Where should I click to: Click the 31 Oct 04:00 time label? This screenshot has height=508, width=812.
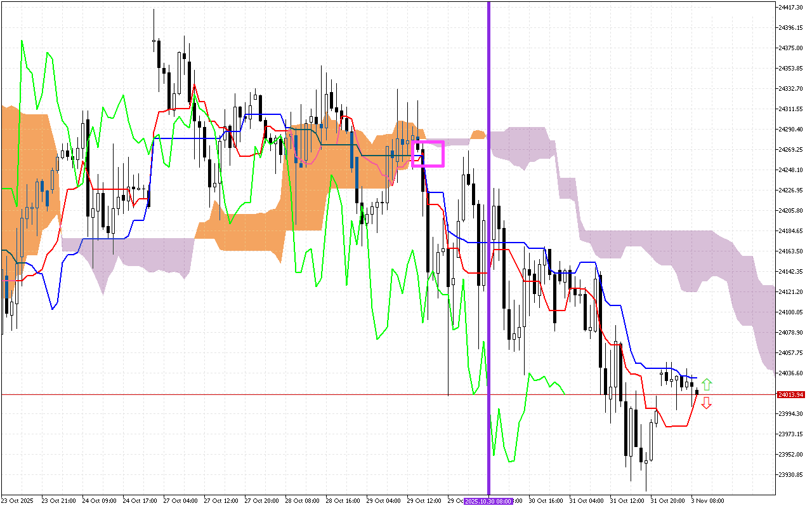(586, 501)
